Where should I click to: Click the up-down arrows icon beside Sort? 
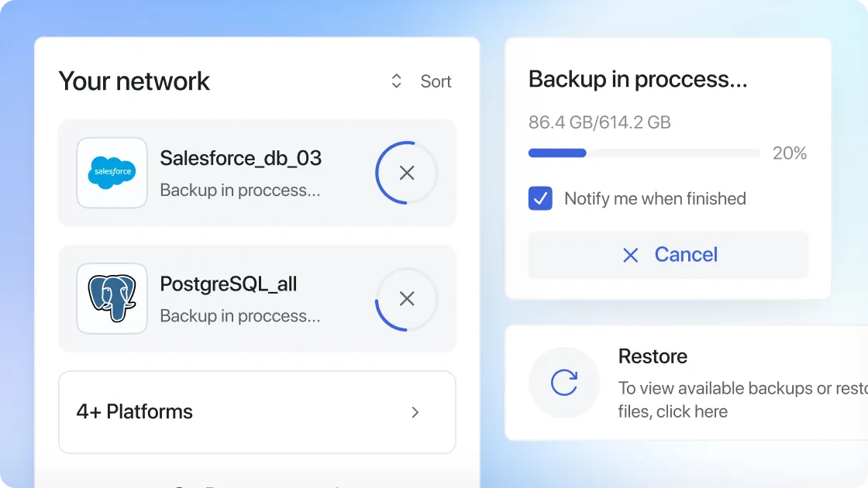point(396,81)
